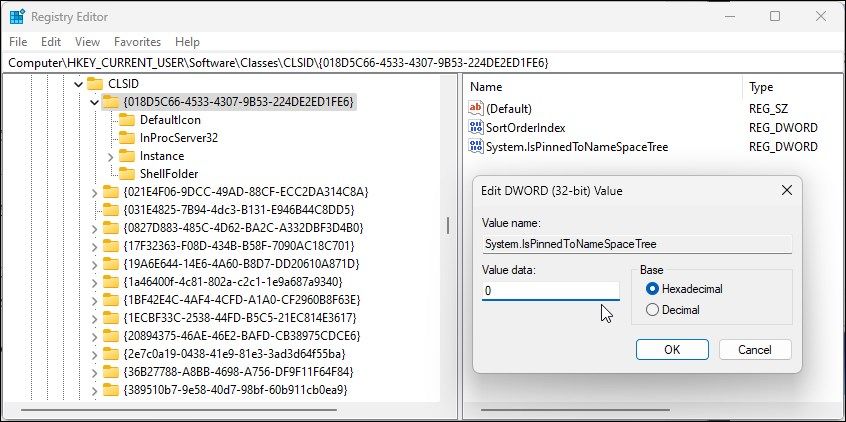Expand the {2e7c0a19-0438-41e9-81e3-3ad3d64f55ba} key
The image size is (846, 422).
click(x=95, y=355)
